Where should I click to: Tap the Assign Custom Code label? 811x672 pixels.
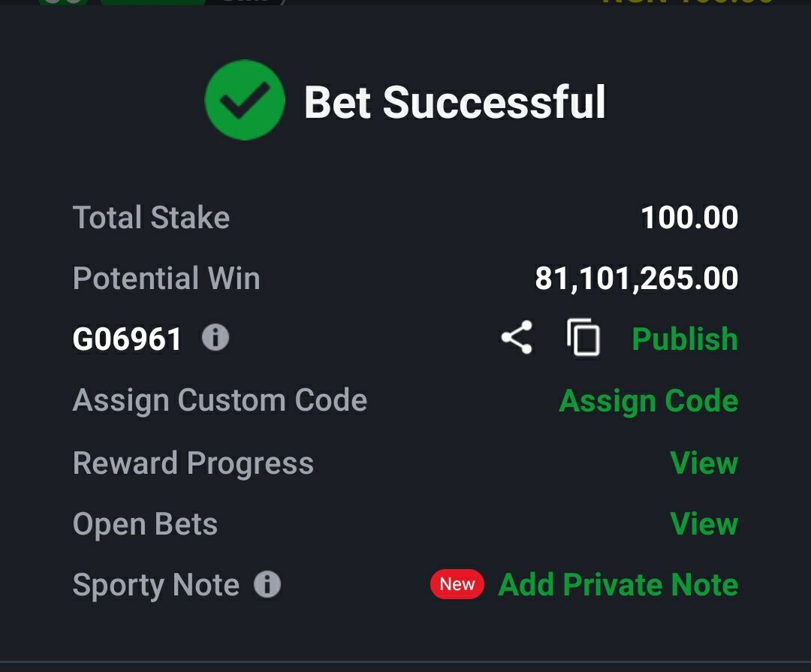(x=220, y=401)
